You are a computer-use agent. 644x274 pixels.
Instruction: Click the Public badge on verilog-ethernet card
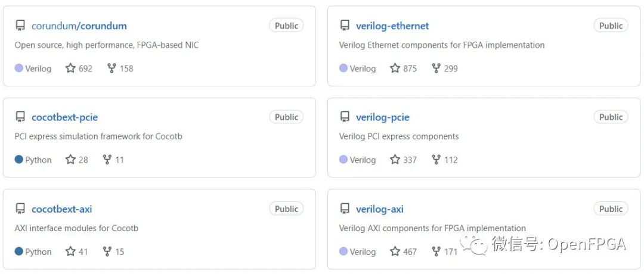point(611,26)
